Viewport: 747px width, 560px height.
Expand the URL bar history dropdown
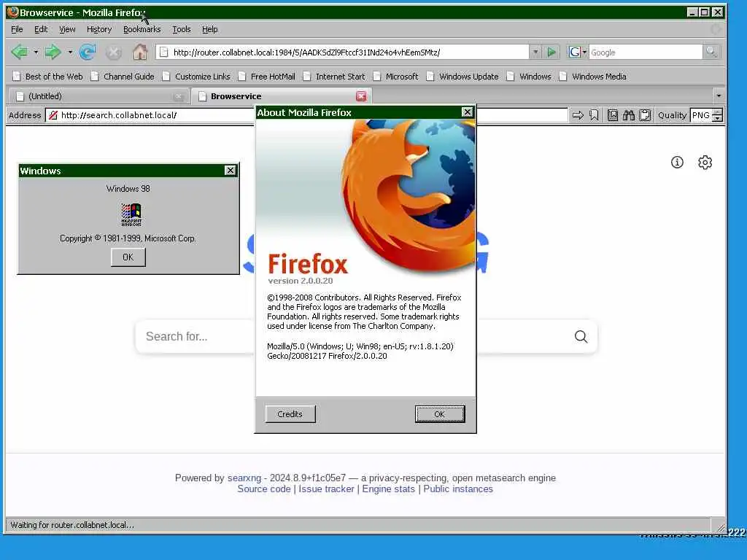pyautogui.click(x=535, y=52)
